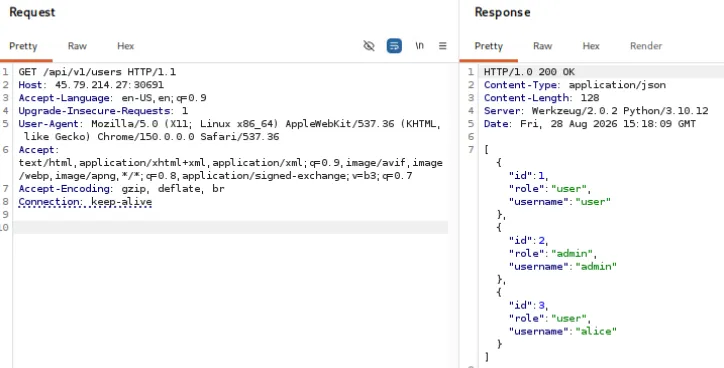Click the GET /api/v1/users request line
This screenshot has height=368, width=724.
[x=97, y=72]
